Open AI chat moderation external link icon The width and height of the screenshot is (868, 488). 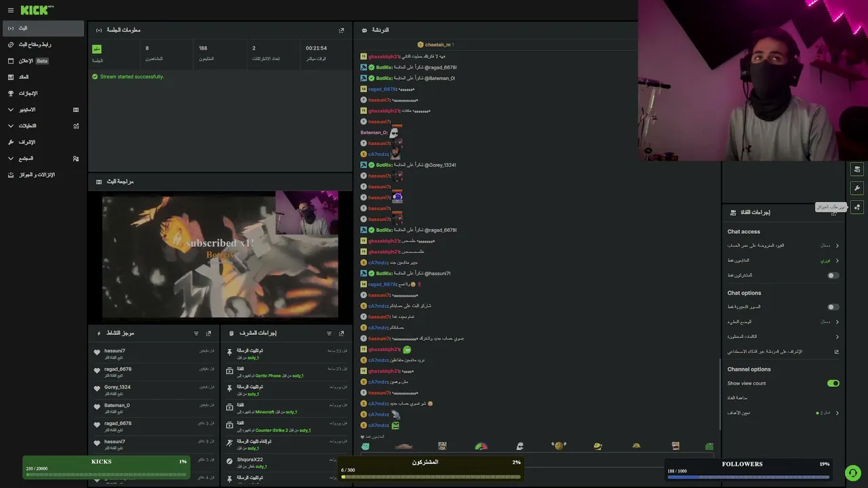click(x=837, y=352)
